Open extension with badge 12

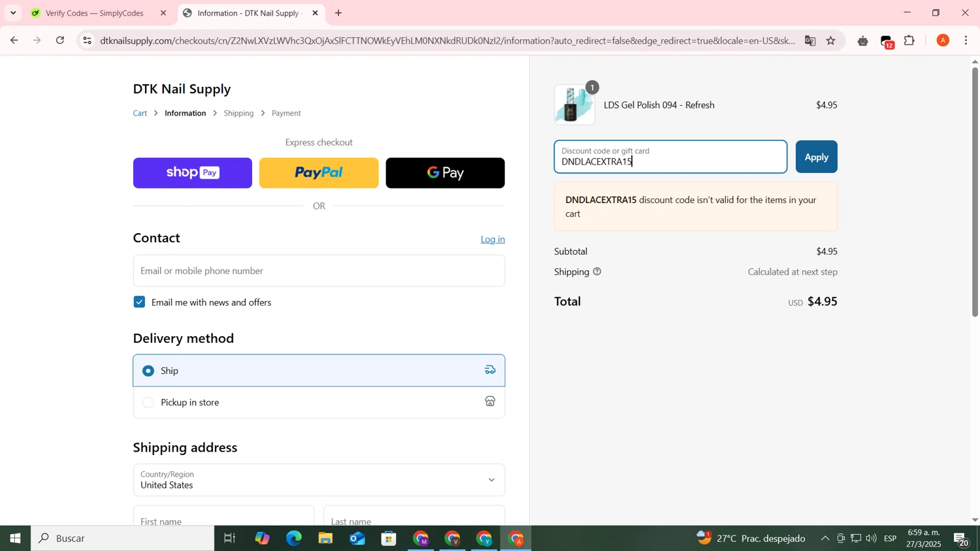coord(887,42)
